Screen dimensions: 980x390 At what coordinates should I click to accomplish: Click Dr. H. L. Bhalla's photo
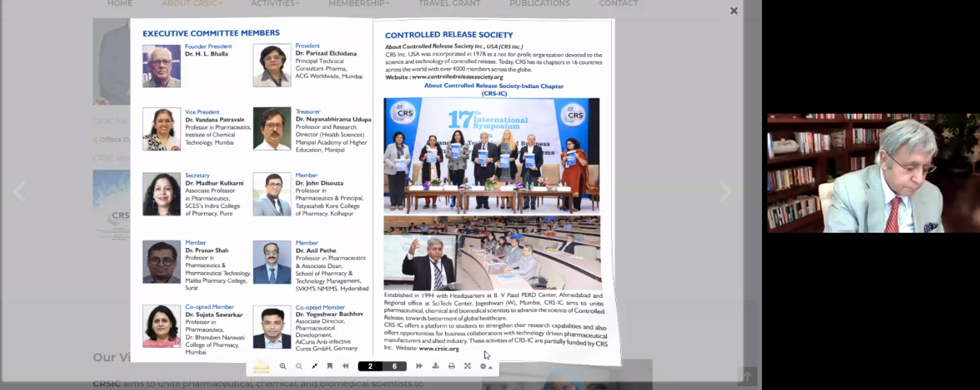coord(161,66)
